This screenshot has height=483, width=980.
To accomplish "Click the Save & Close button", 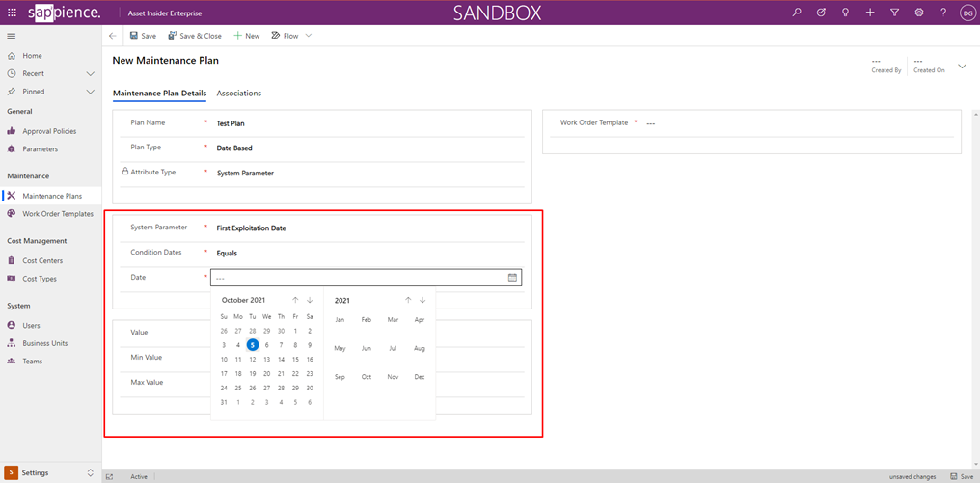I will tap(195, 36).
